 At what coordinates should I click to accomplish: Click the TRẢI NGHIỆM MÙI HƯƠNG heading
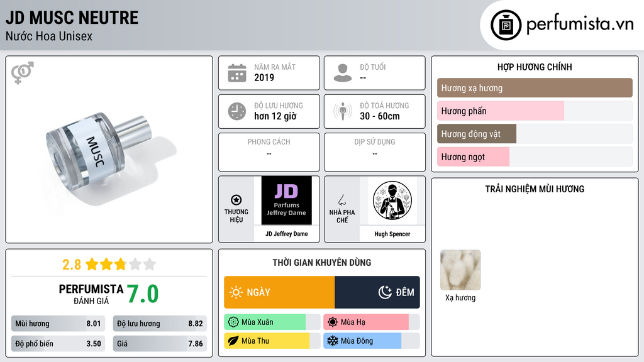pos(535,189)
